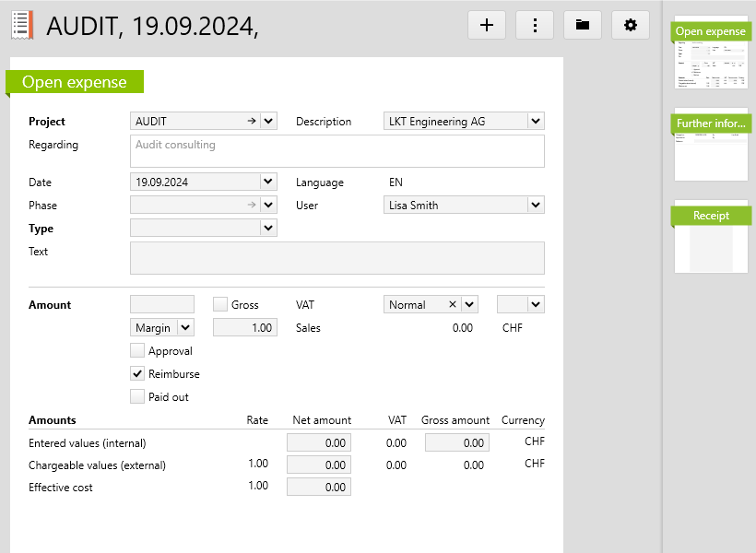Click the expense list icon beside title

point(22,25)
